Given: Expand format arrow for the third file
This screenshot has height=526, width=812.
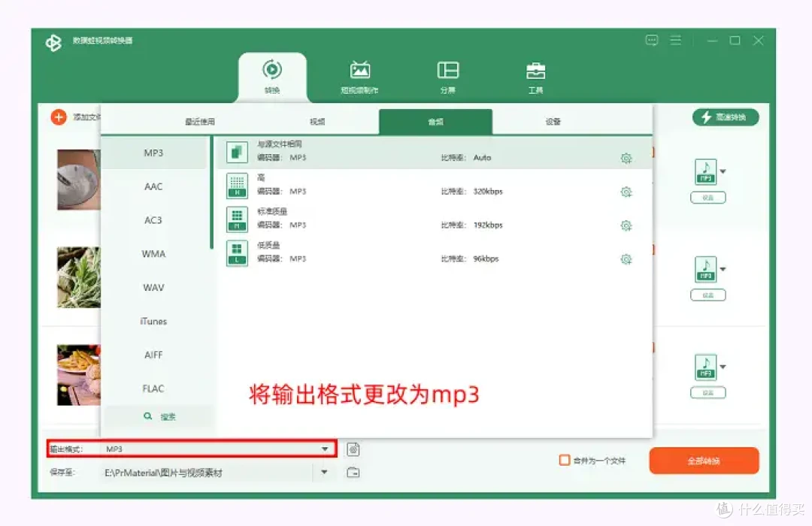Looking at the screenshot, I should pyautogui.click(x=723, y=367).
